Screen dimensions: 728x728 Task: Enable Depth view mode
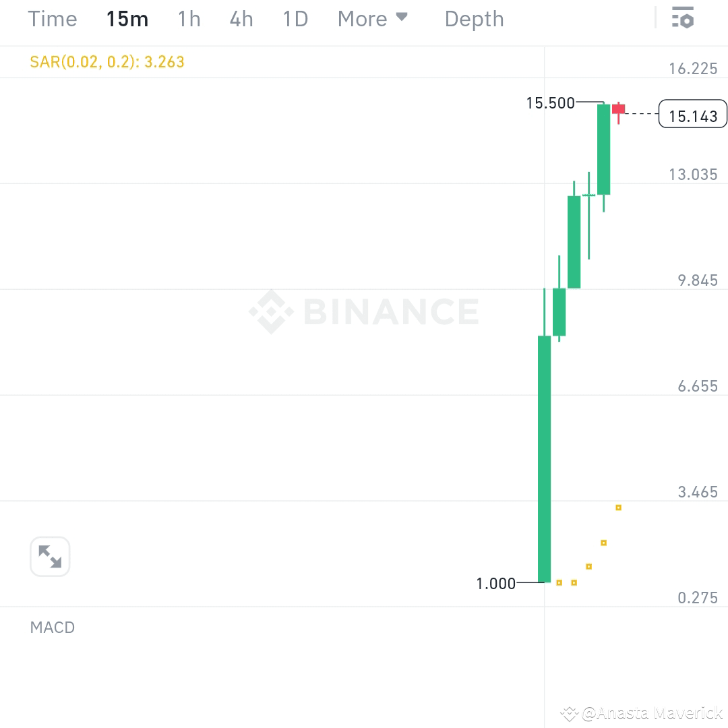point(474,19)
